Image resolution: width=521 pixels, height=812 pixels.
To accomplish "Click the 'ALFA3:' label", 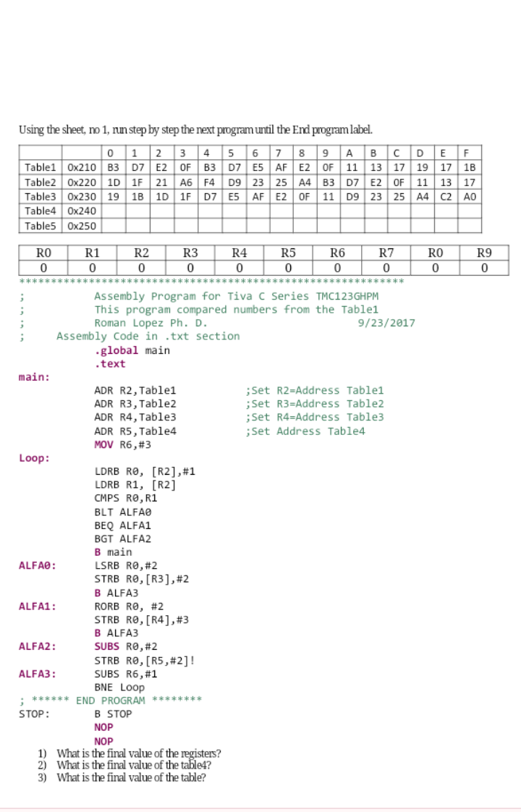I will (38, 674).
